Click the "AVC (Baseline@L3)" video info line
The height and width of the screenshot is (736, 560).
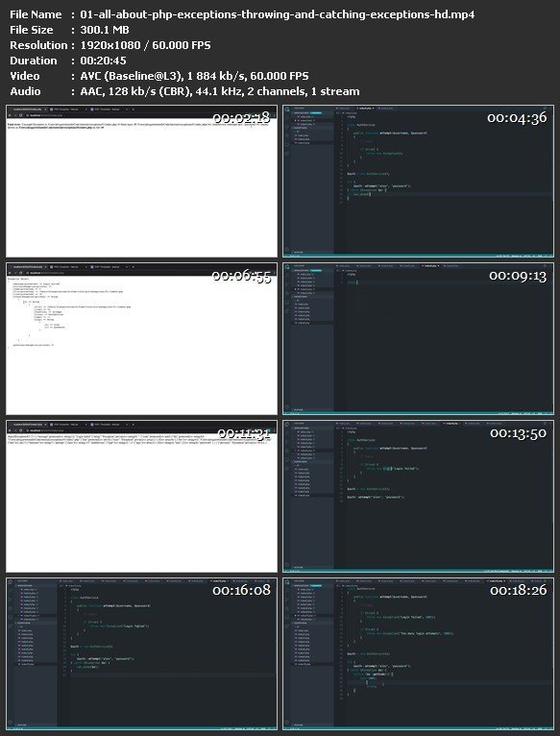(194, 76)
